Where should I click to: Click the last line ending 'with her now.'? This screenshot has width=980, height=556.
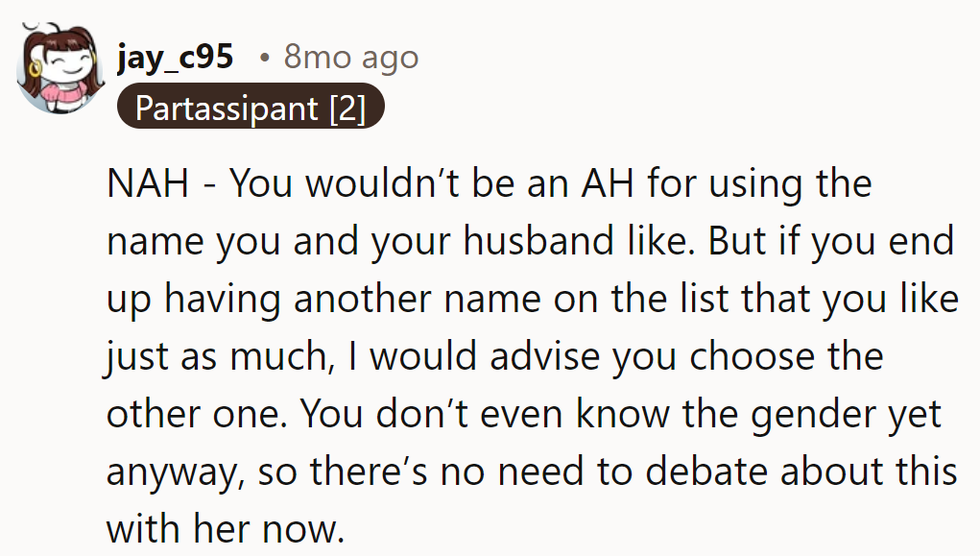coord(225,528)
